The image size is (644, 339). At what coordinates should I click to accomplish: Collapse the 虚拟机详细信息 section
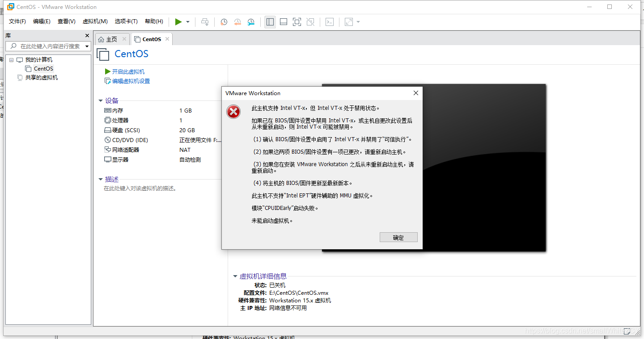[x=235, y=276]
